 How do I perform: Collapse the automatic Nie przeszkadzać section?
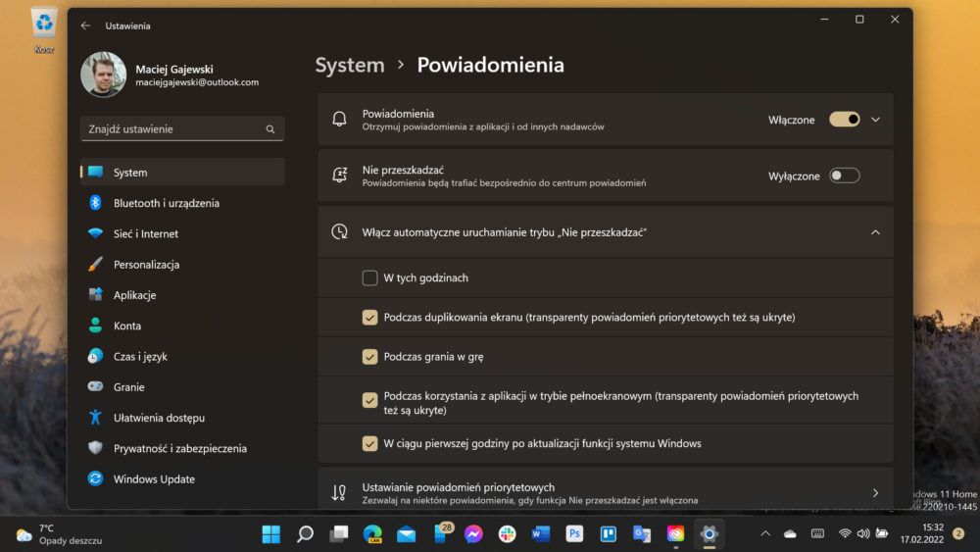pos(875,232)
